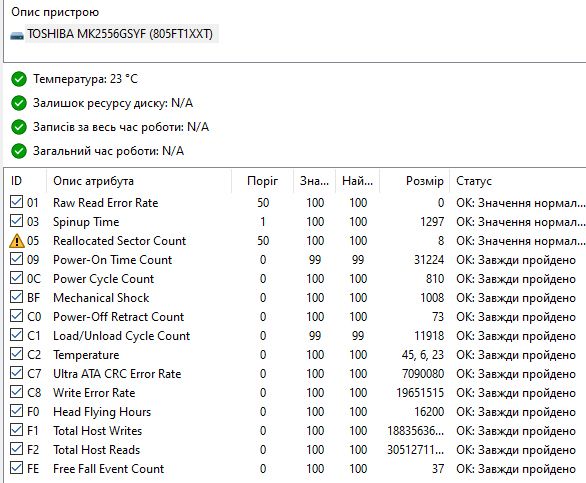Viewport: 586px width, 483px height.
Task: Click the green checkmark beside Загальний час роботи
Action: tap(19, 151)
